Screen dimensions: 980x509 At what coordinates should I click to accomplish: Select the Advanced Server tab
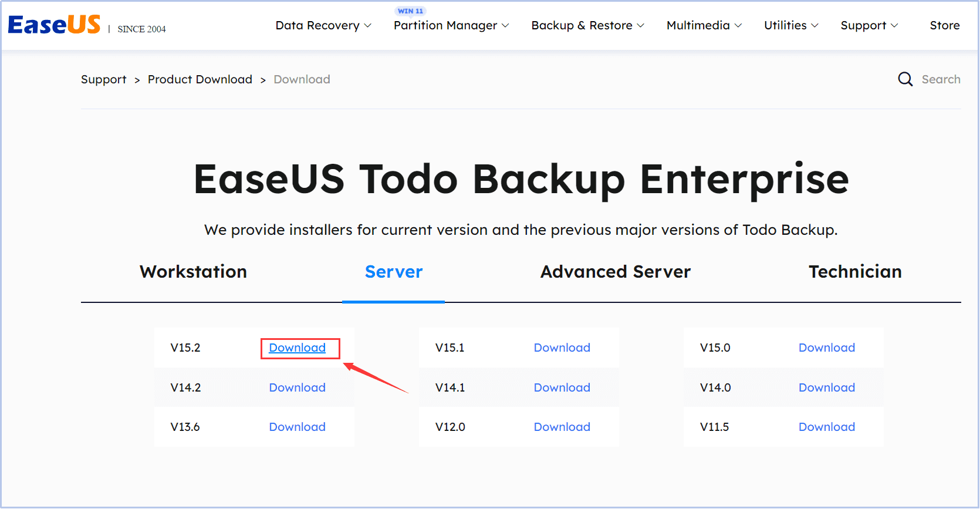pyautogui.click(x=615, y=272)
